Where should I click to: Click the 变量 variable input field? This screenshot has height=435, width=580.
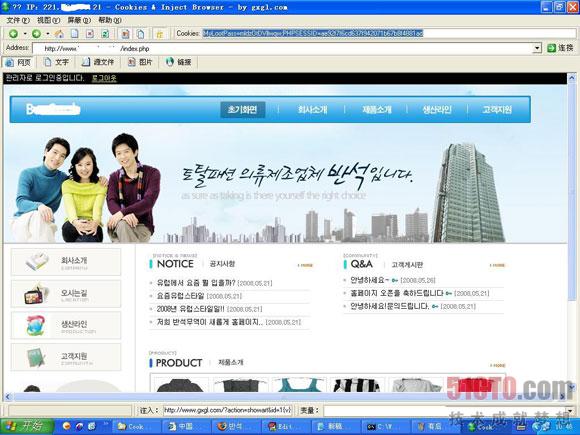(445, 411)
